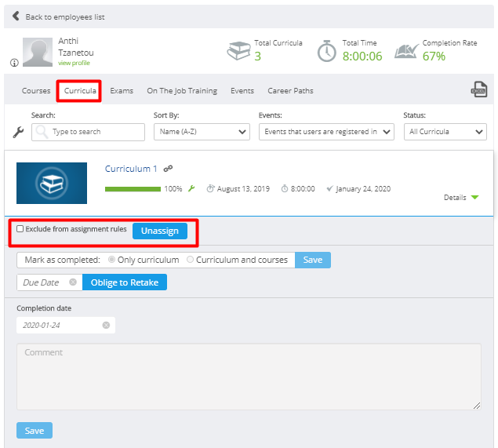Click the checkmark icon by January 24, 2020

[329, 188]
